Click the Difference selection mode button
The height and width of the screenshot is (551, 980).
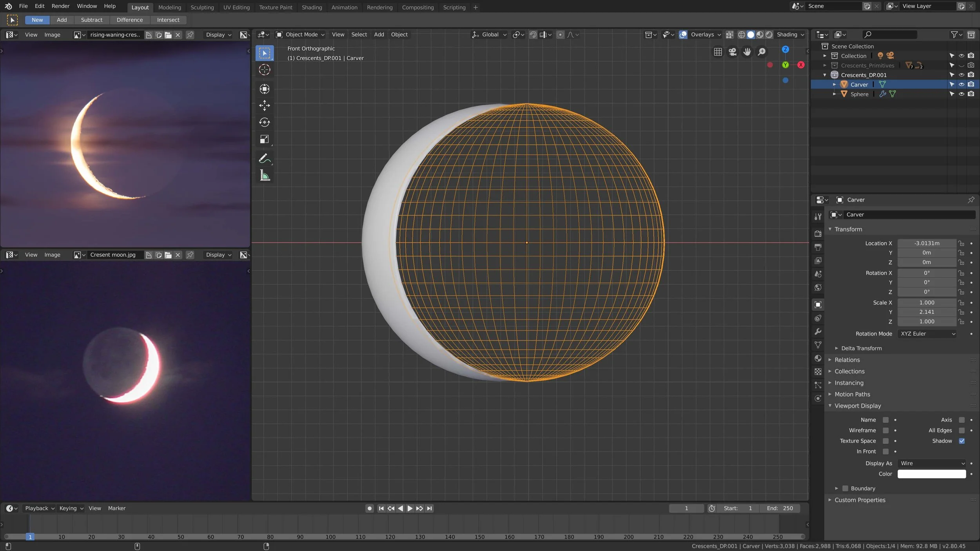(x=130, y=20)
